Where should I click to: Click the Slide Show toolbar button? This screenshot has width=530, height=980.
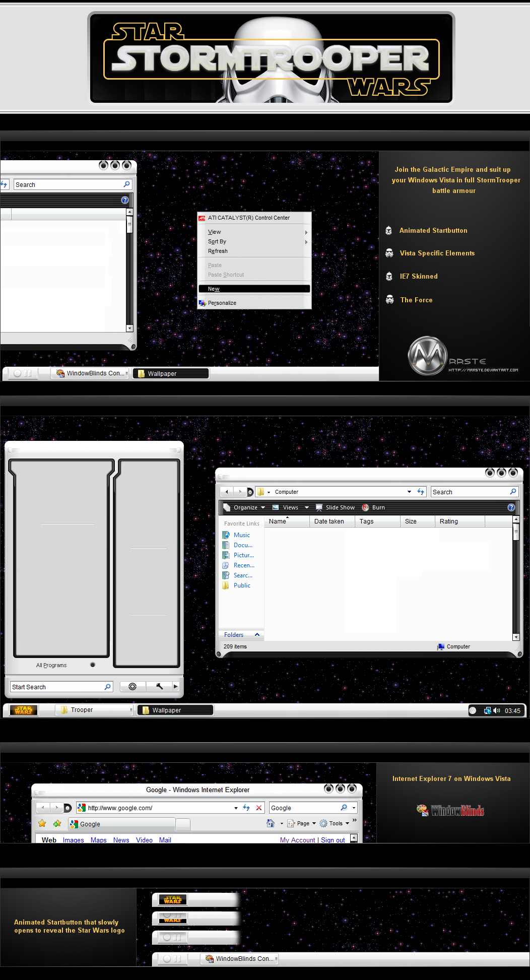pos(335,507)
